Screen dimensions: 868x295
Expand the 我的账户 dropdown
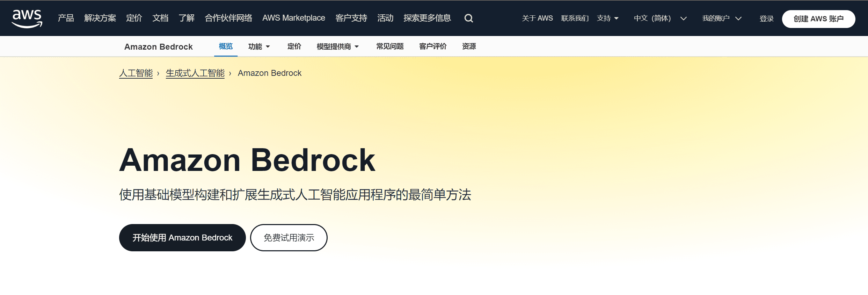tap(722, 18)
